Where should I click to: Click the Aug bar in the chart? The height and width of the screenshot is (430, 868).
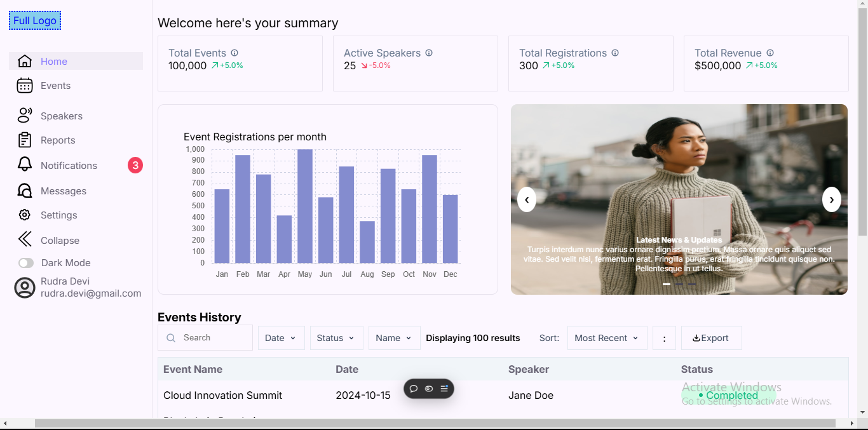click(x=367, y=242)
